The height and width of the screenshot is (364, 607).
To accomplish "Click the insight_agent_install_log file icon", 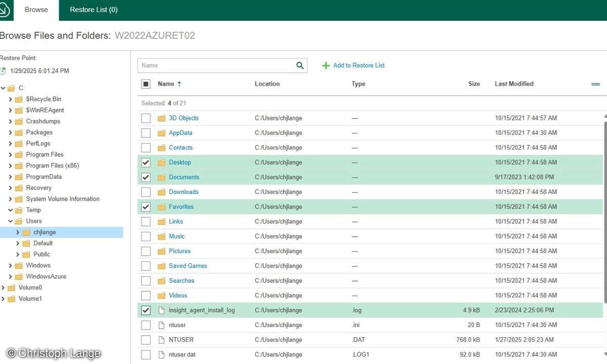I will click(161, 310).
